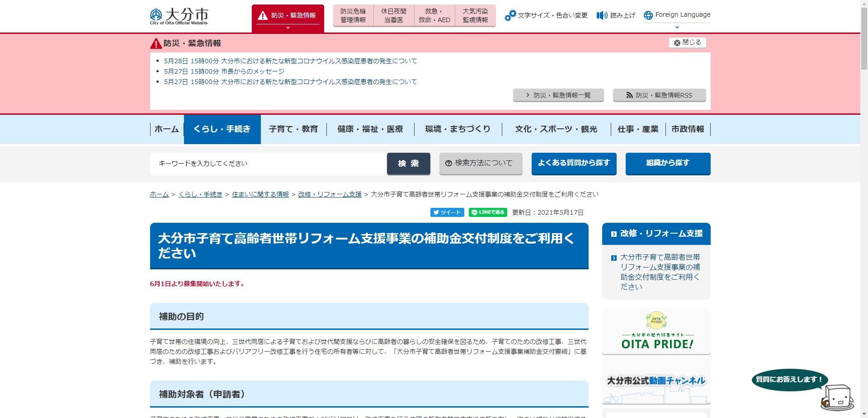Viewport: 868px width, 418px height.
Task: Follow the 改修・リフォーム支援 breadcrumb link
Action: [330, 194]
